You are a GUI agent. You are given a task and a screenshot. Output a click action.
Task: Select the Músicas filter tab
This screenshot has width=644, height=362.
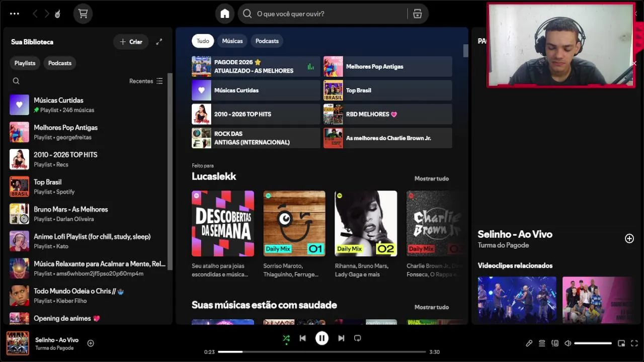click(x=232, y=41)
